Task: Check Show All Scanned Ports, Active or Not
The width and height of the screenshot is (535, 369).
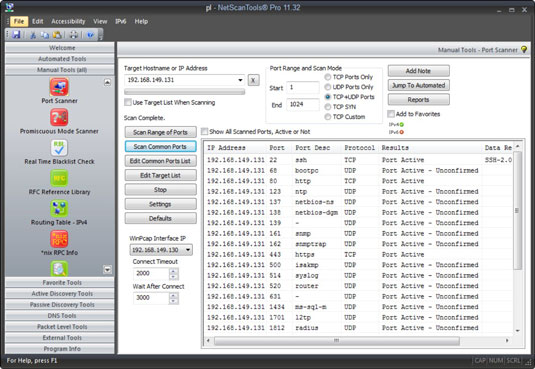Action: (x=204, y=131)
